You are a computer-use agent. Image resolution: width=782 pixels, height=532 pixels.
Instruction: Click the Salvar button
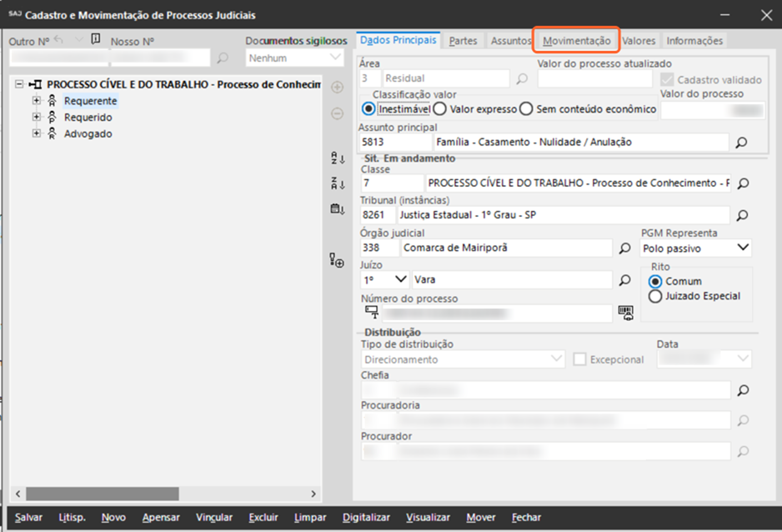point(28,518)
